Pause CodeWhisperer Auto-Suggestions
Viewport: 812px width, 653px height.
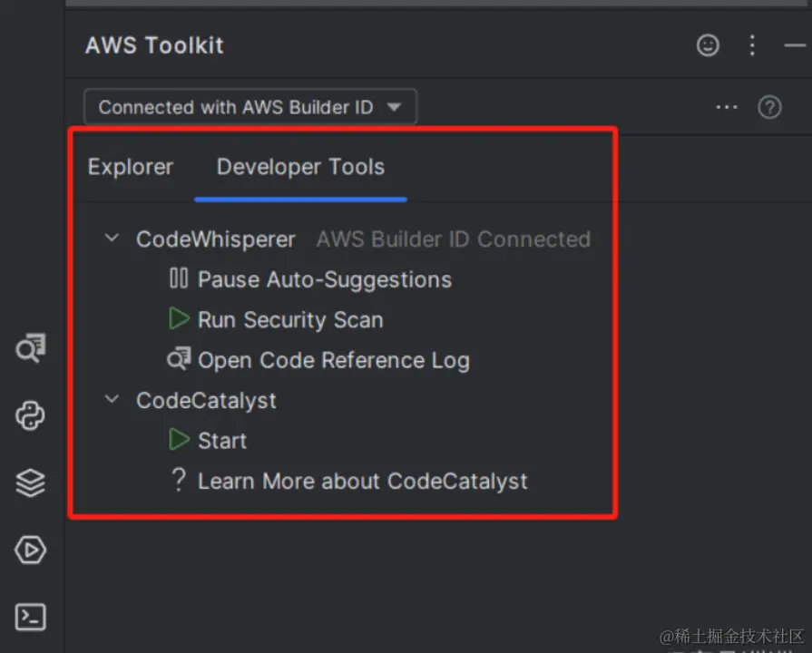pos(324,279)
